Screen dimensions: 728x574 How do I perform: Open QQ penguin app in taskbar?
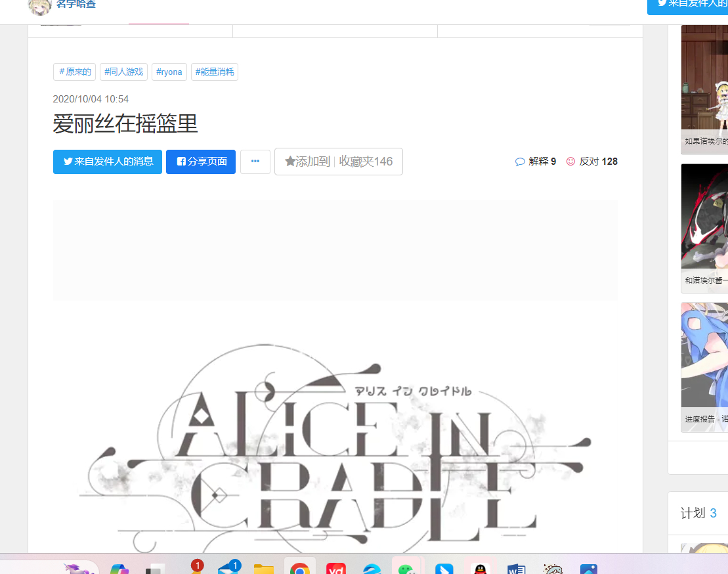pyautogui.click(x=480, y=569)
